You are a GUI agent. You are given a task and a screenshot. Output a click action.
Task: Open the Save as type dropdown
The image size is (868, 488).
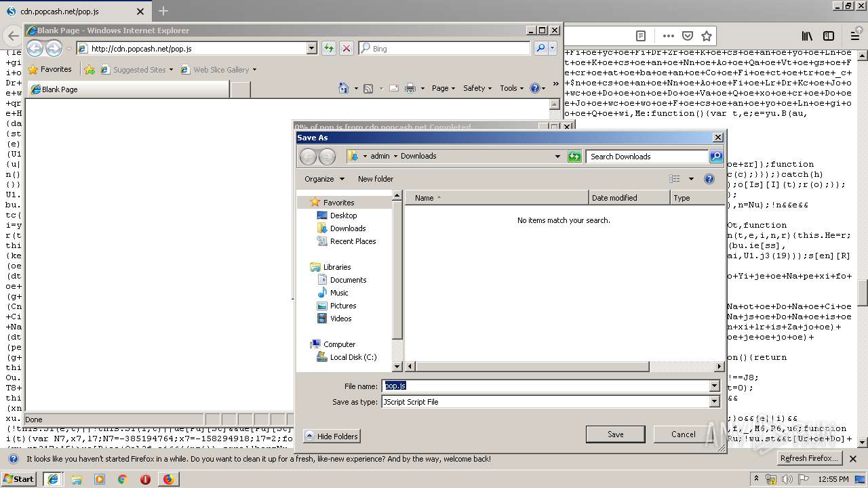tap(714, 402)
